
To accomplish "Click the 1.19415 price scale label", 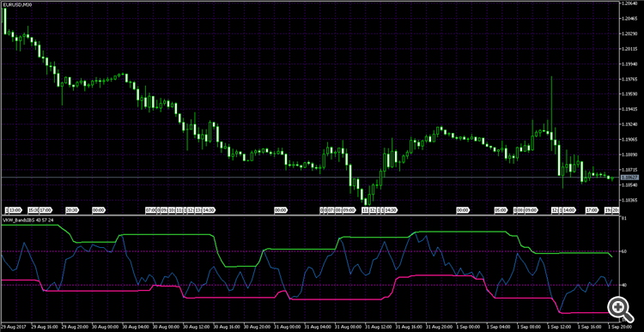I will click(x=629, y=110).
